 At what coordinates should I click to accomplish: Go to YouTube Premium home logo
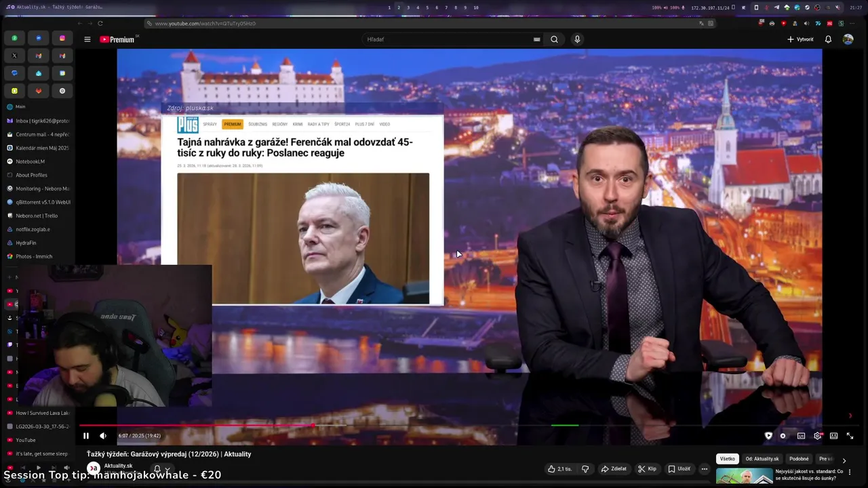coord(117,39)
